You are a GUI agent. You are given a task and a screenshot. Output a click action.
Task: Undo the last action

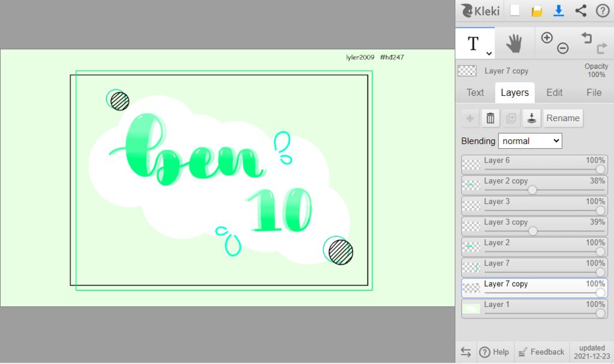pyautogui.click(x=586, y=38)
